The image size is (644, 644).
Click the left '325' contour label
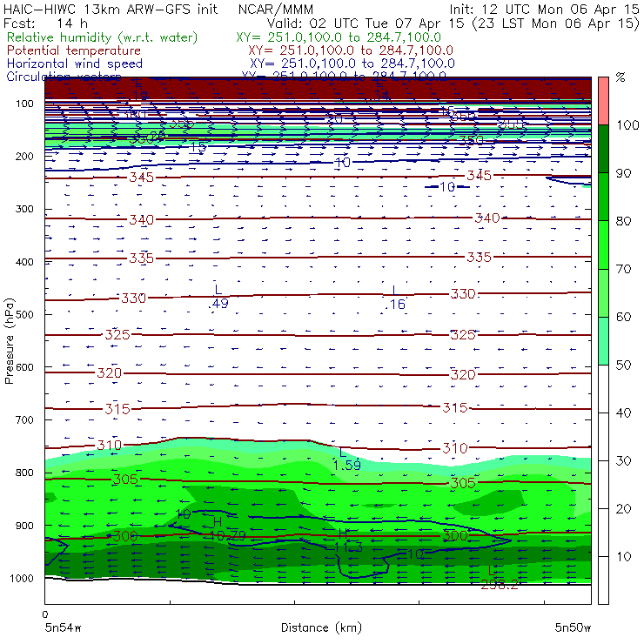117,335
